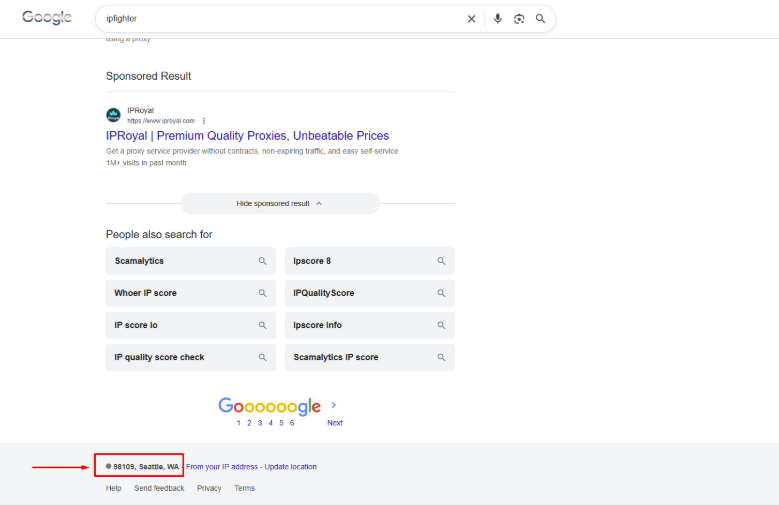This screenshot has width=779, height=505.
Task: Search for Ipscore info
Action: (370, 325)
